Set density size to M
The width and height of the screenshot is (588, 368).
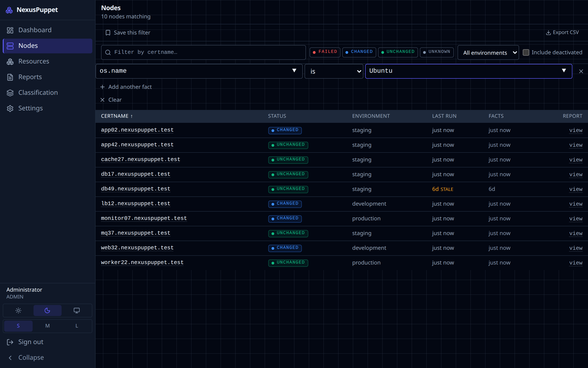coord(47,326)
